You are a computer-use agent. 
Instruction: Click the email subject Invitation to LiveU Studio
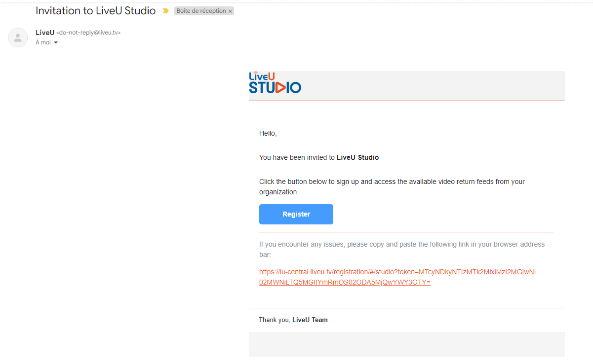click(96, 10)
